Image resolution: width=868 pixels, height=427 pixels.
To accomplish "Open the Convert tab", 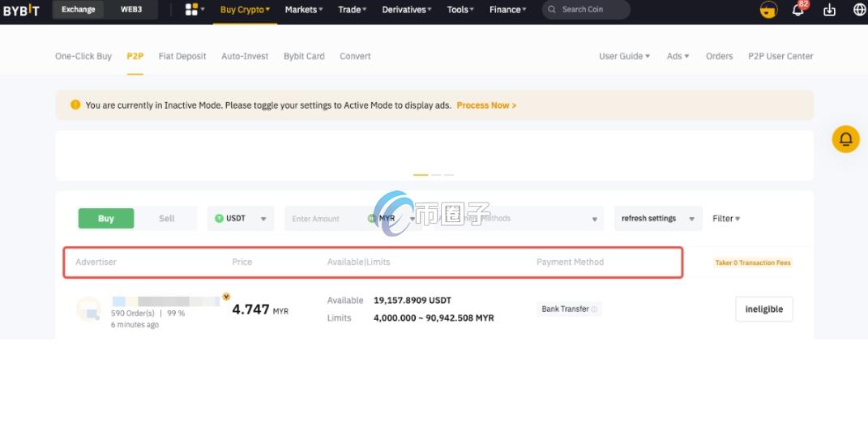I will pyautogui.click(x=355, y=56).
